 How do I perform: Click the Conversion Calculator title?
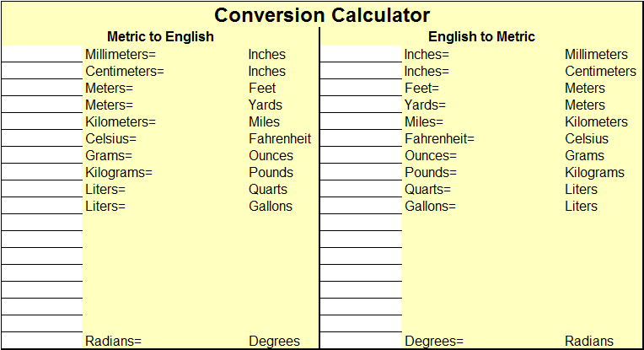tap(322, 15)
